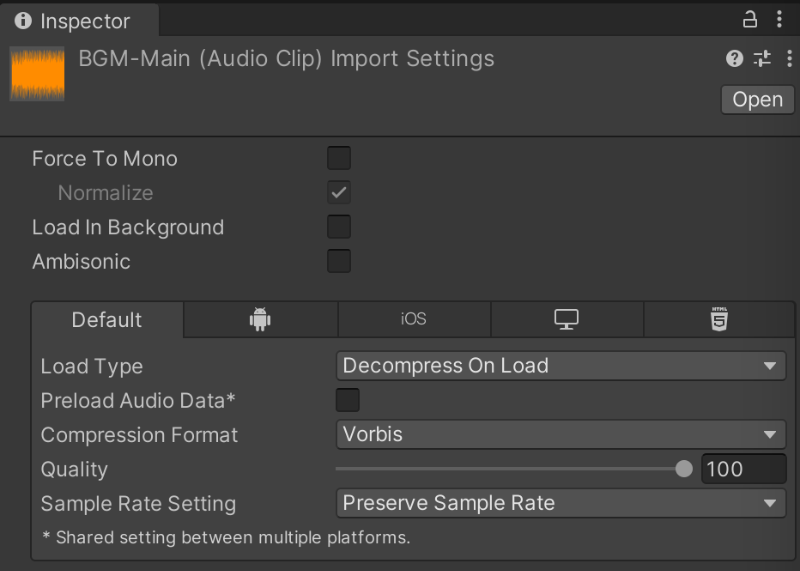
Task: Check the Preload Audio Data checkbox
Action: (x=347, y=401)
